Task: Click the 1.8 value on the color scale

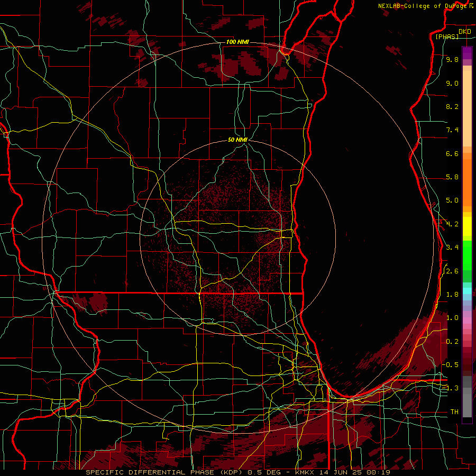Action: [x=452, y=295]
